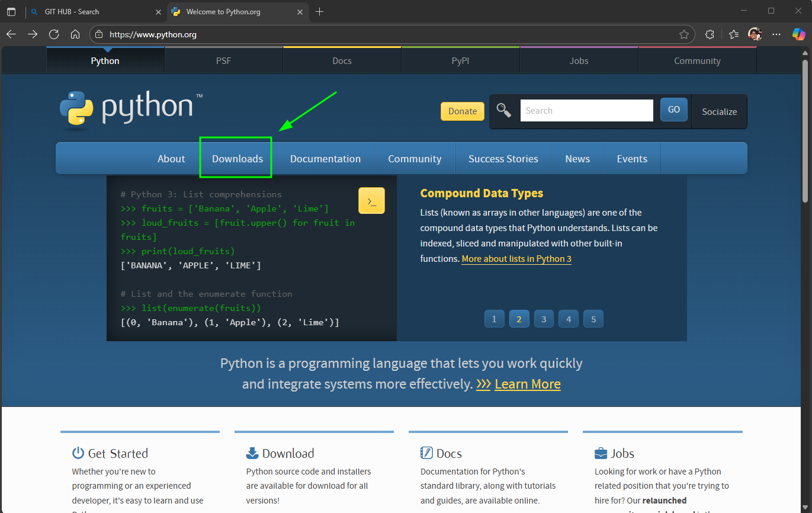This screenshot has width=812, height=513.
Task: Open the Downloads navigation menu
Action: (237, 159)
